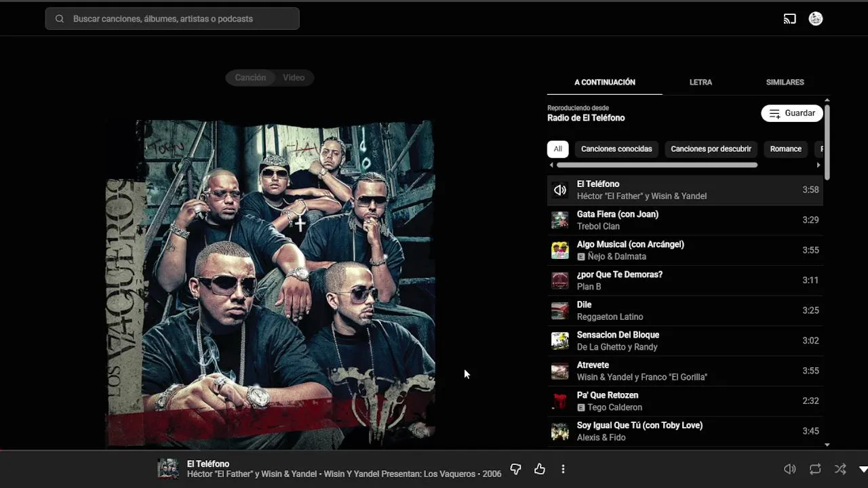Click the Radio de El Teléfono heading
This screenshot has width=868, height=488.
click(586, 118)
